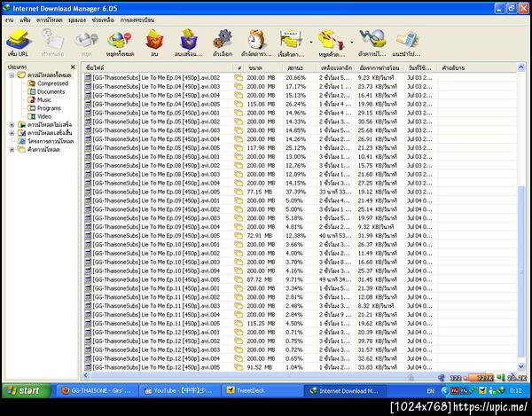Click the horizontal scrollbar left arrow
This screenshot has width=532, height=416.
point(86,375)
